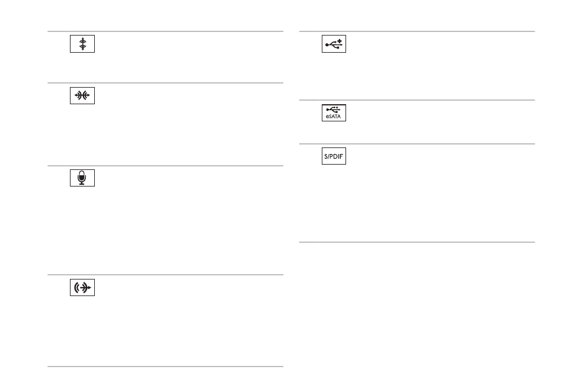This screenshot has width=563, height=392.
Task: Click divider line above the S/PDIF box
Action: (x=417, y=144)
